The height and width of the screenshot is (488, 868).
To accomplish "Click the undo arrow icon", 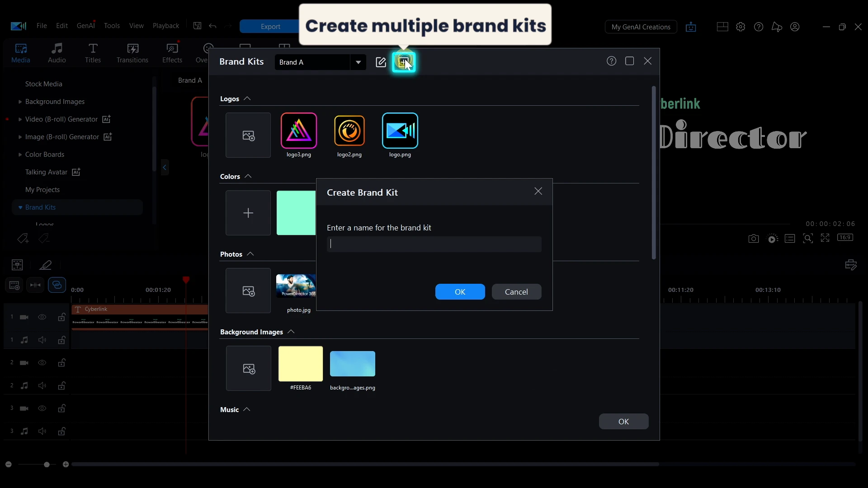I will tap(212, 26).
